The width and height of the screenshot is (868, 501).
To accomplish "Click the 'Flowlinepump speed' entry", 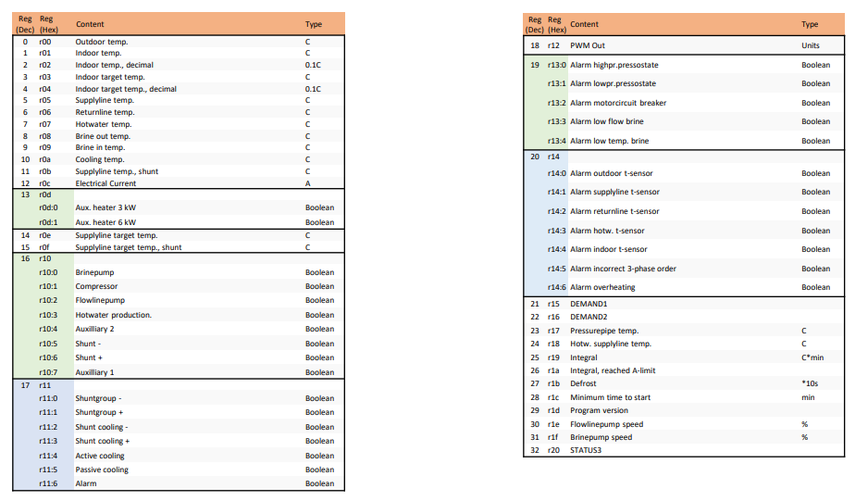I will [607, 424].
